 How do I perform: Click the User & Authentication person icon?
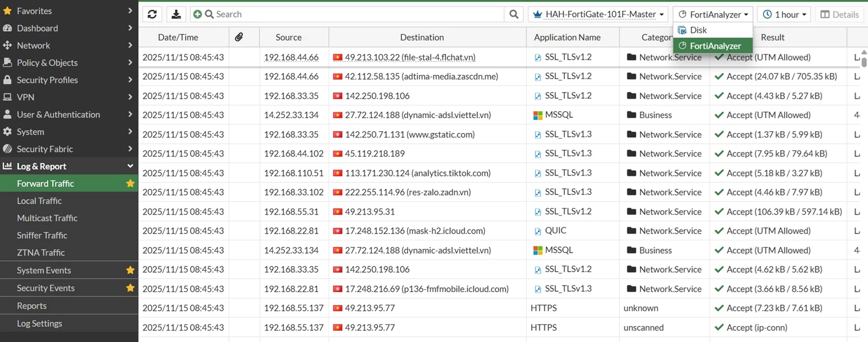pos(7,114)
